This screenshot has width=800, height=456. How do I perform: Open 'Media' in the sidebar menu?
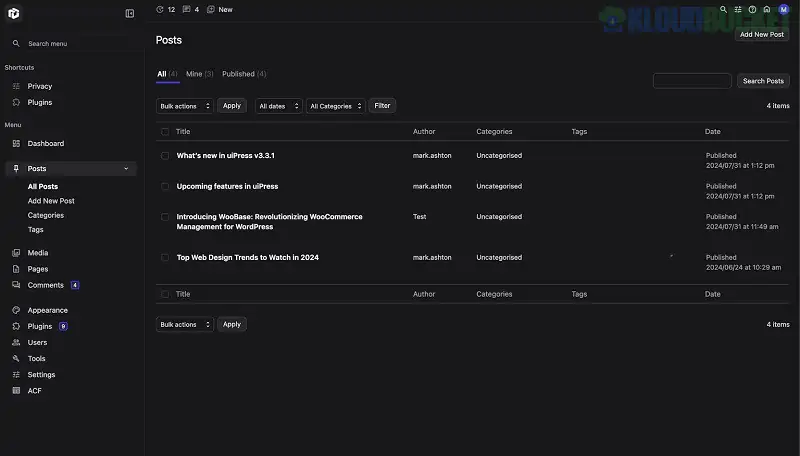point(38,253)
